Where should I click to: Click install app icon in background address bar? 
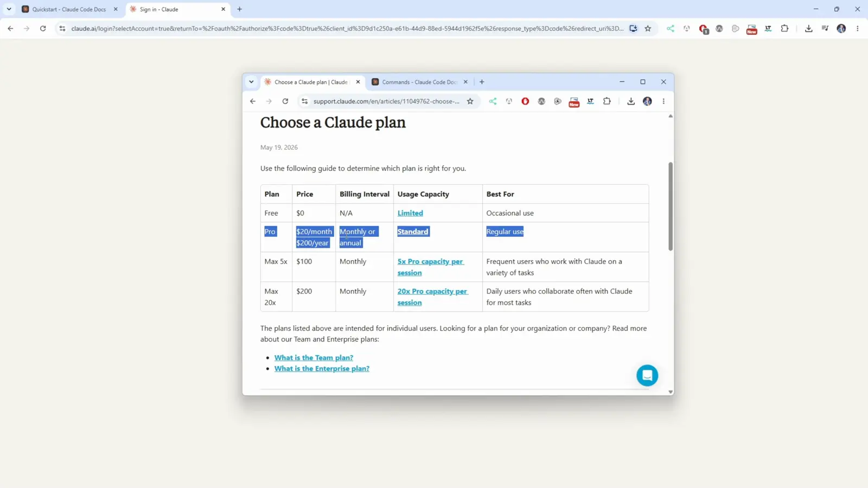point(633,29)
